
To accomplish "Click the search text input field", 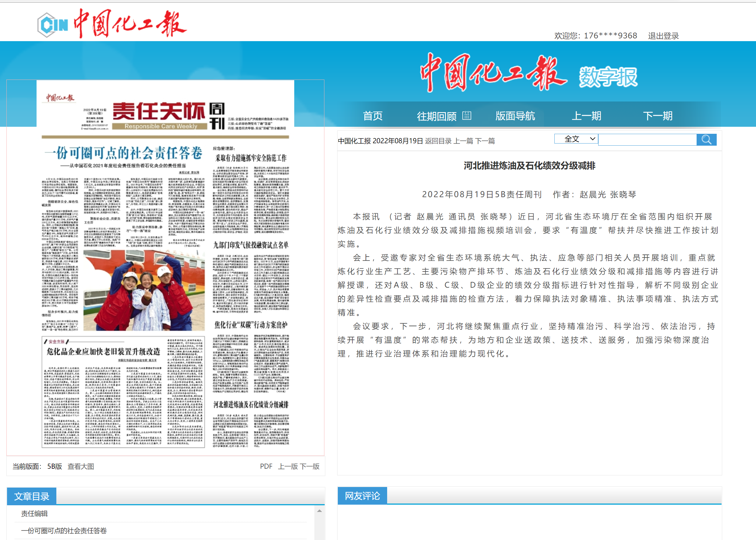I will tap(647, 140).
